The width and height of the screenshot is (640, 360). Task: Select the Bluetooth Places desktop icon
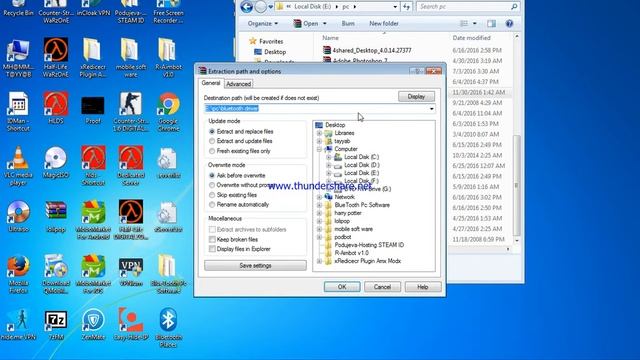pos(168,327)
